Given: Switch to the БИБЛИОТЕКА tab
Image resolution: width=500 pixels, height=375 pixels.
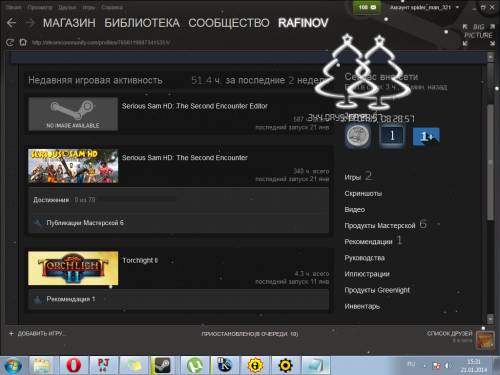Looking at the screenshot, I should [x=142, y=23].
